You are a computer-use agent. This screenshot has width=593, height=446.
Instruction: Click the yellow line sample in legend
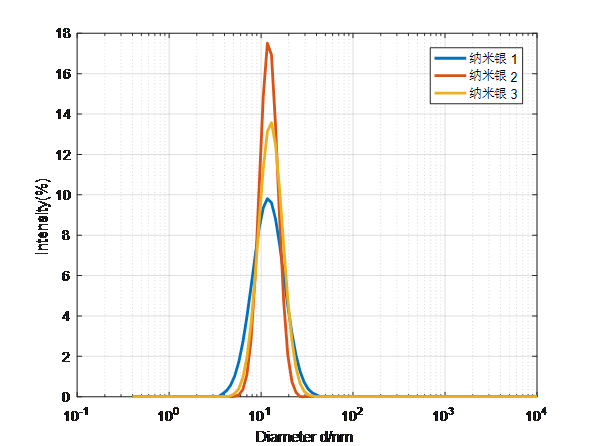(x=450, y=93)
